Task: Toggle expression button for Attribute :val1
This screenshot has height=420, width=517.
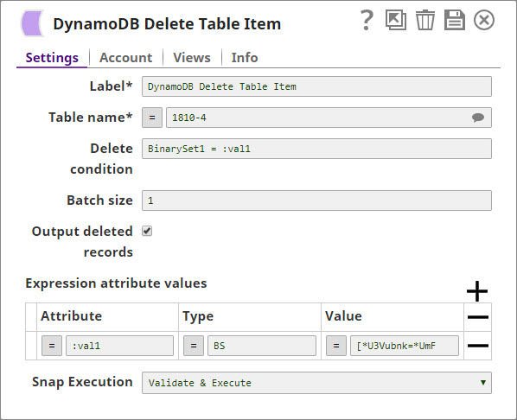Action: click(x=52, y=346)
